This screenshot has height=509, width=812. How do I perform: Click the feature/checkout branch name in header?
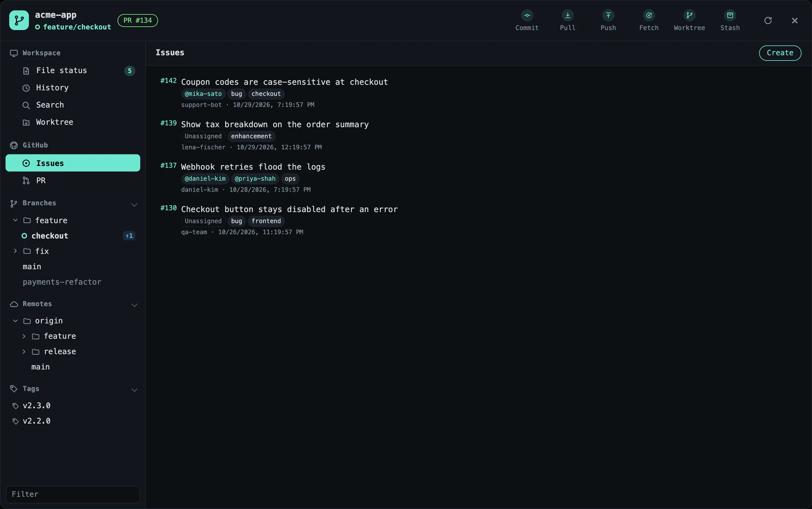point(77,27)
